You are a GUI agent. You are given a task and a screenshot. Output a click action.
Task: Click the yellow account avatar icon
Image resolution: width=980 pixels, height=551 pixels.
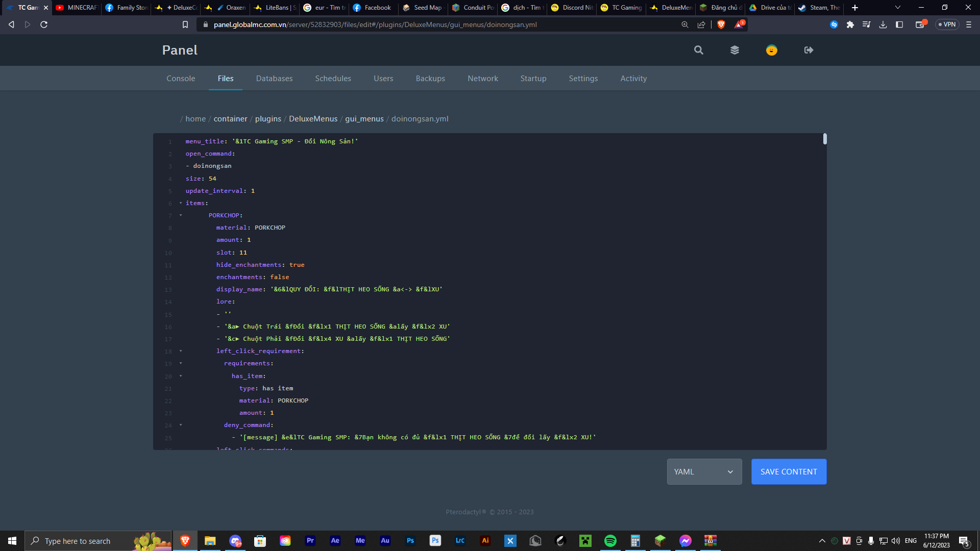pos(771,50)
